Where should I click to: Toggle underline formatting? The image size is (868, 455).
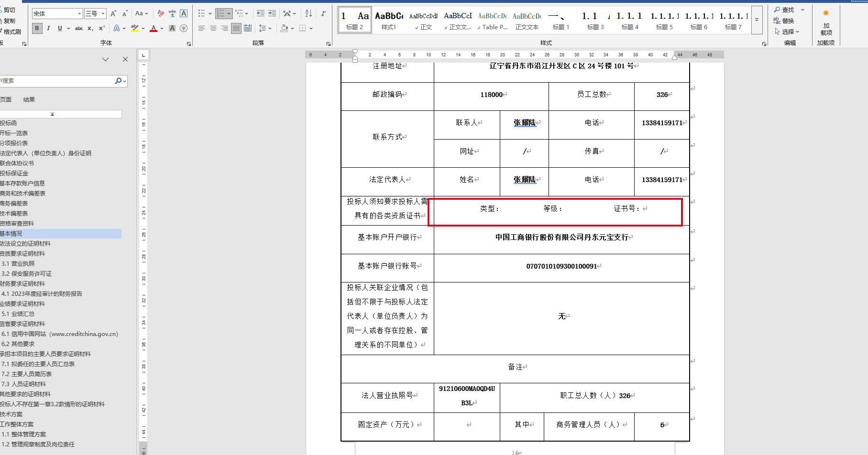60,29
